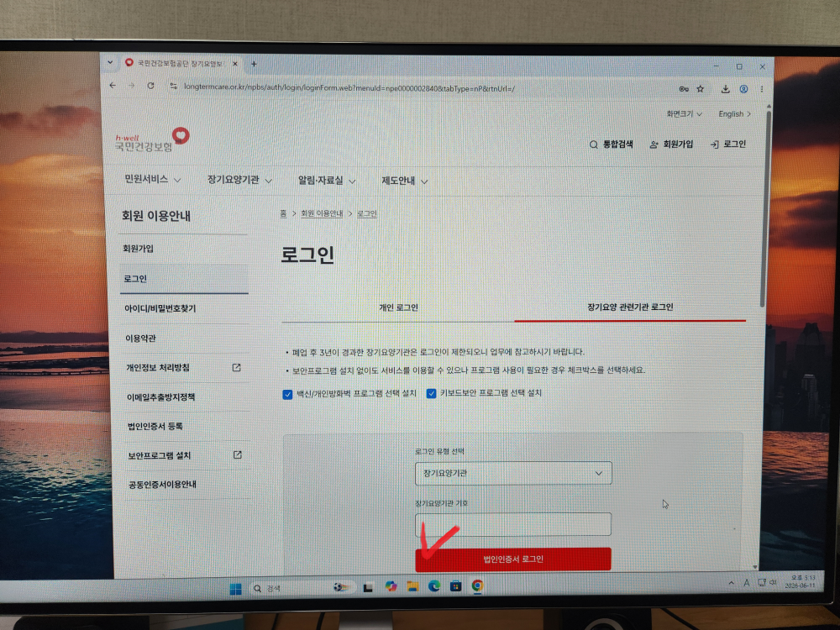The image size is (840, 630).
Task: Open site information icon in address bar
Action: point(173,87)
